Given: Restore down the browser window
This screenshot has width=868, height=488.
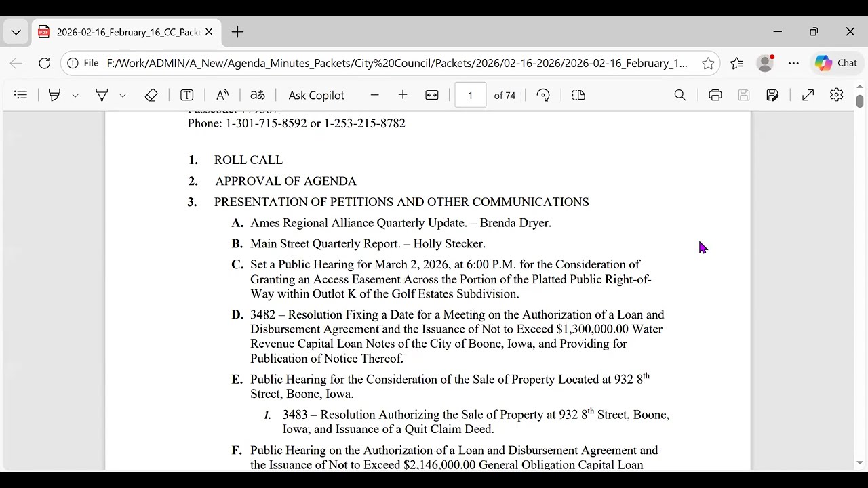Looking at the screenshot, I should [x=814, y=32].
